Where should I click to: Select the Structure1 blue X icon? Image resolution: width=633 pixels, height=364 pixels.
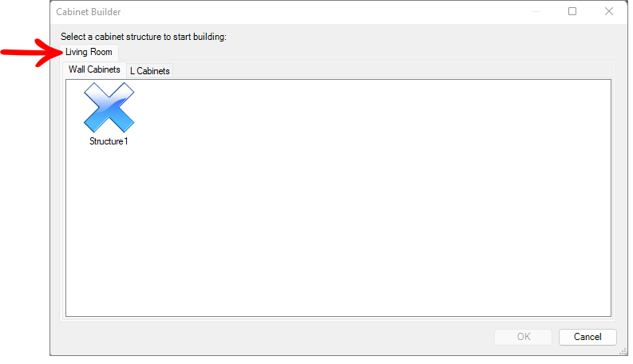[x=109, y=107]
